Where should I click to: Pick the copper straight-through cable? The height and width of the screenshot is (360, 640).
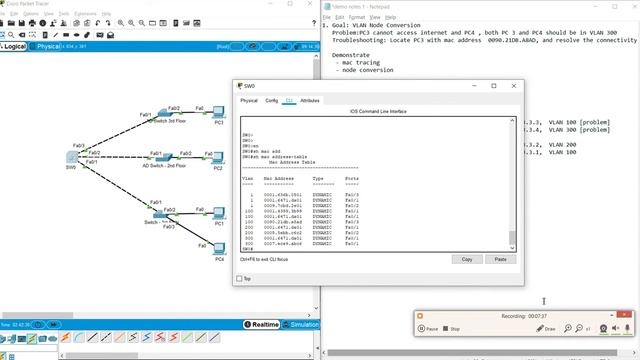[x=92, y=337]
